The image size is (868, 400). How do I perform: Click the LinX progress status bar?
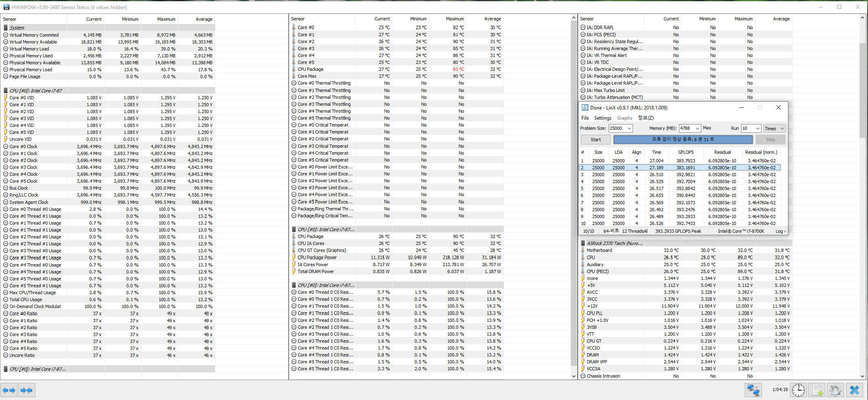click(683, 140)
